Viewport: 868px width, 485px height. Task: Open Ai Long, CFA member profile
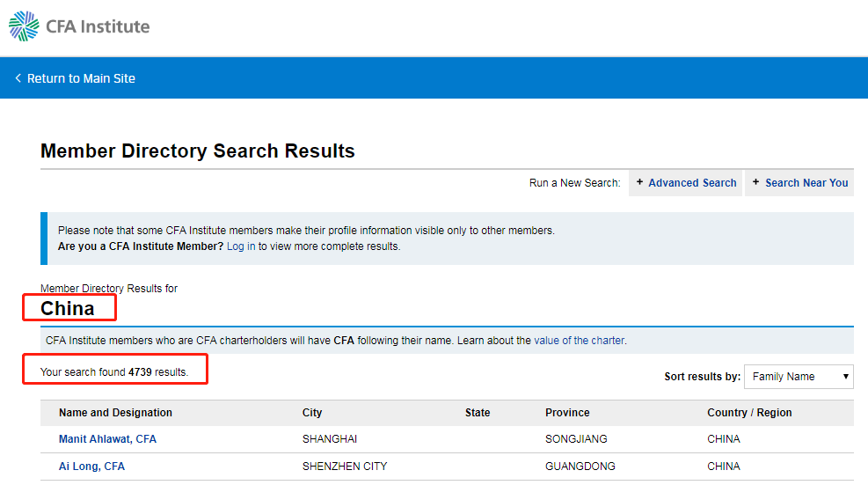91,467
